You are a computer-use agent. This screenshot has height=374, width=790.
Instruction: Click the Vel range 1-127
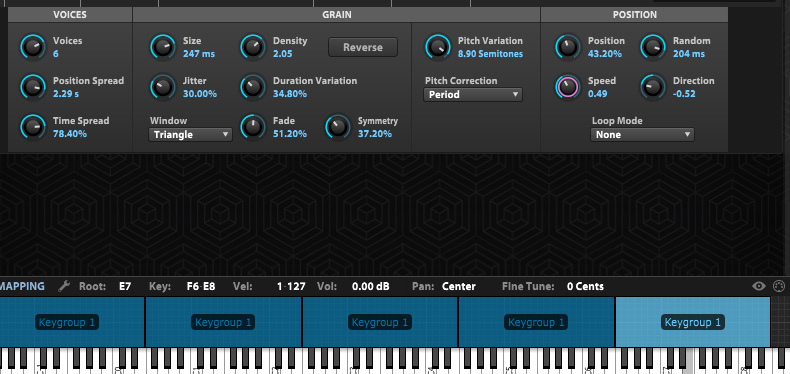pyautogui.click(x=291, y=286)
